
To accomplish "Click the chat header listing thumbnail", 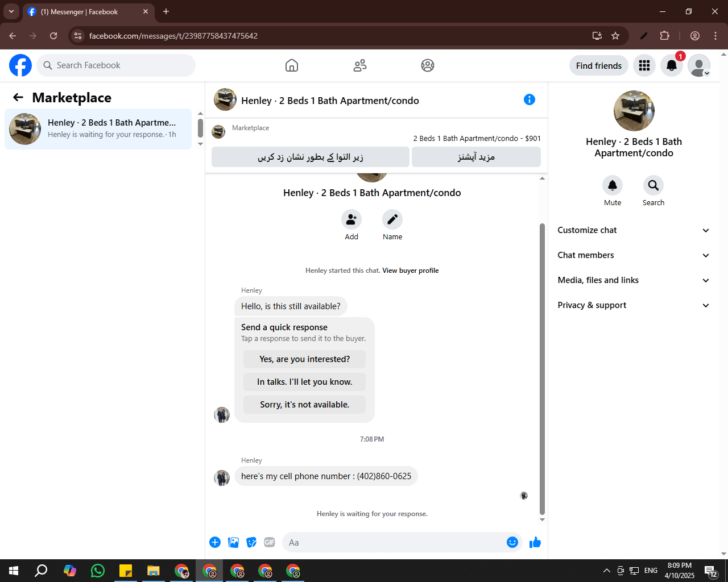I will (225, 99).
